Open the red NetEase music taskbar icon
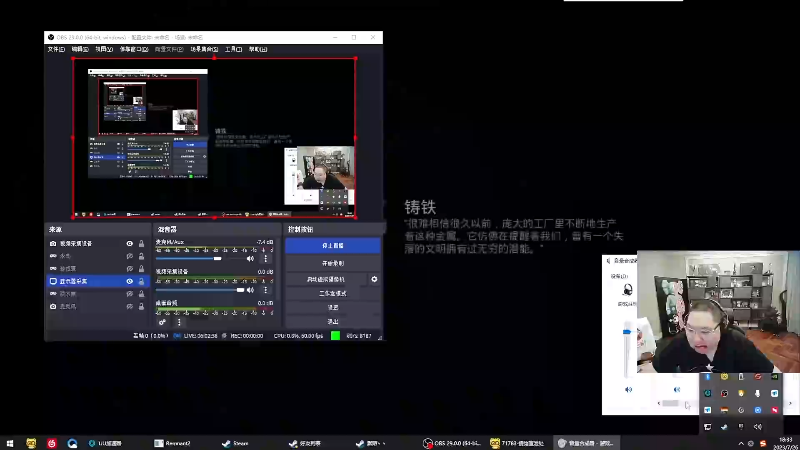Image resolution: width=800 pixels, height=450 pixels. [x=52, y=443]
